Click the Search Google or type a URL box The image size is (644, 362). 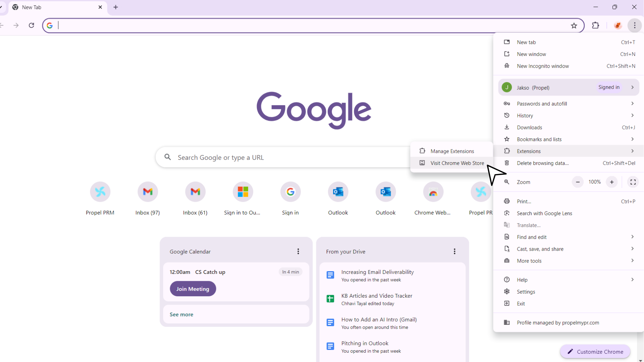283,157
